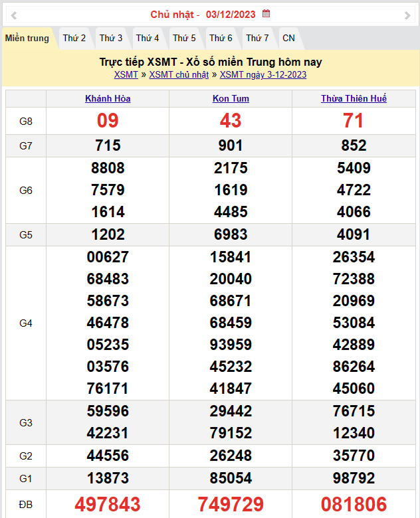Click the date text 03/12/2023
The image size is (420, 518).
[231, 15]
